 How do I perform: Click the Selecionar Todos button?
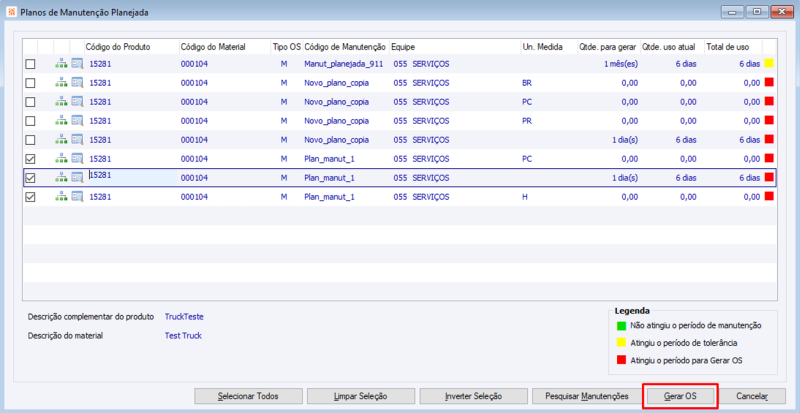pos(248,396)
